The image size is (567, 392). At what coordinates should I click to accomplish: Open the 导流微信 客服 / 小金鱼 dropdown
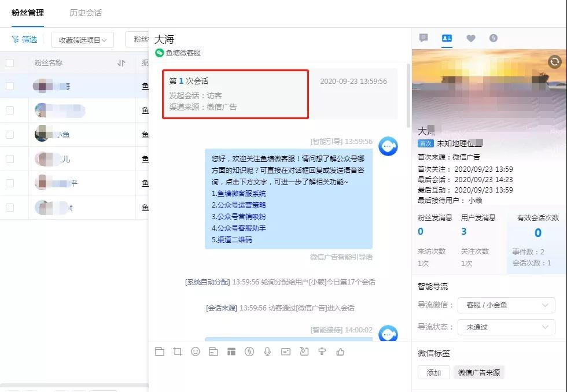click(506, 305)
